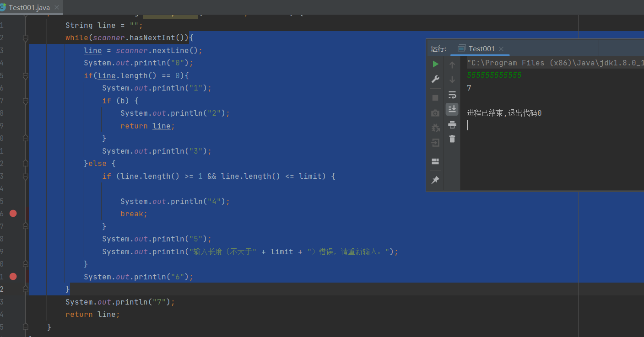Toggle scroll to end in the Run console
This screenshot has height=337, width=644.
[452, 109]
